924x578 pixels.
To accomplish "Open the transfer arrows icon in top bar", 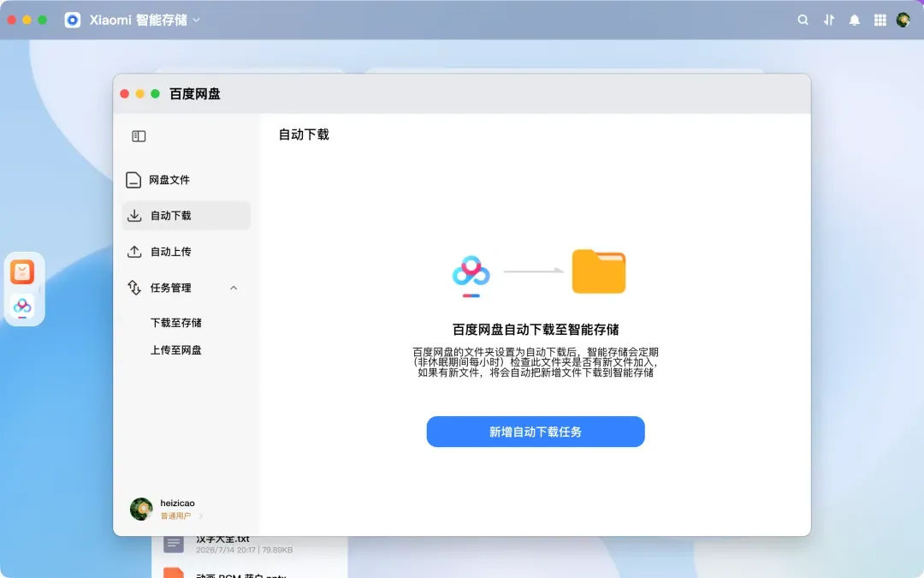I will coord(828,20).
